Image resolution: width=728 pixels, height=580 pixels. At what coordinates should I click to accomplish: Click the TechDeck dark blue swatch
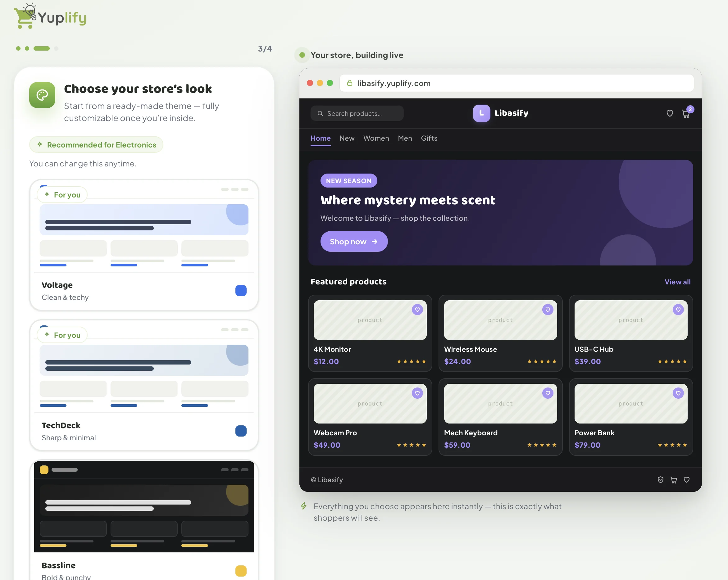[x=241, y=431]
